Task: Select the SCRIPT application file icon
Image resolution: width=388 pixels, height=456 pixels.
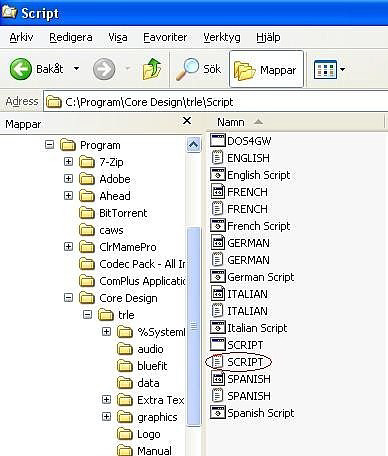Action: [x=217, y=344]
